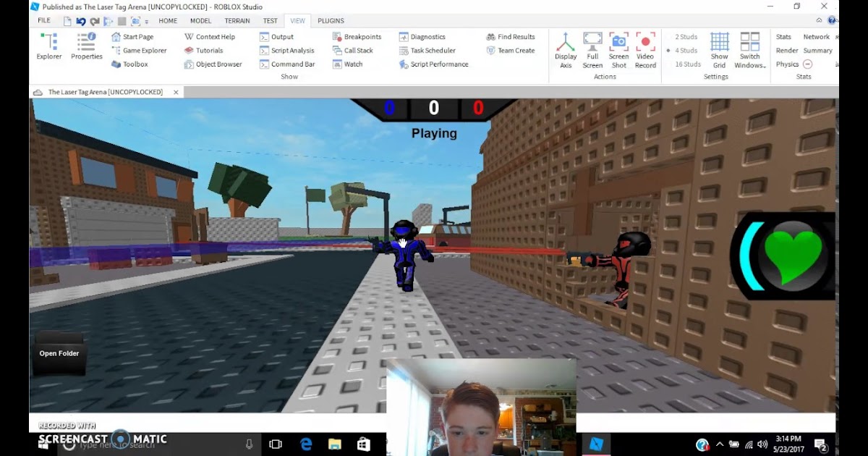
Task: Click the red team score
Action: pos(478,109)
